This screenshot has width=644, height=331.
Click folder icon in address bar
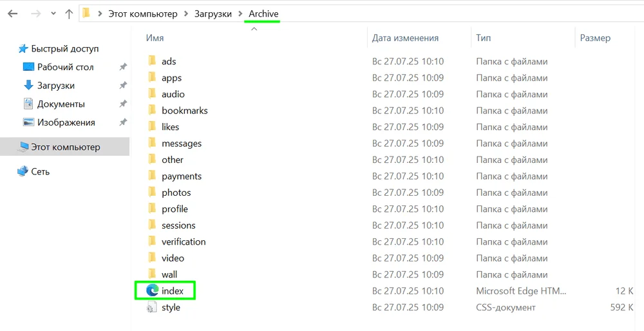tap(86, 13)
